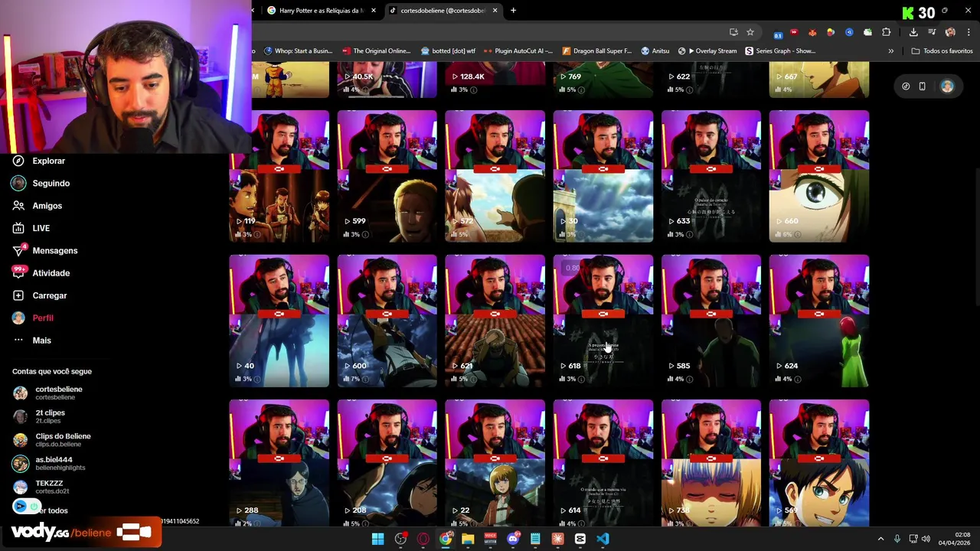Open the Whop: Start a Business bookmark
This screenshot has height=551, width=980.
[x=298, y=51]
